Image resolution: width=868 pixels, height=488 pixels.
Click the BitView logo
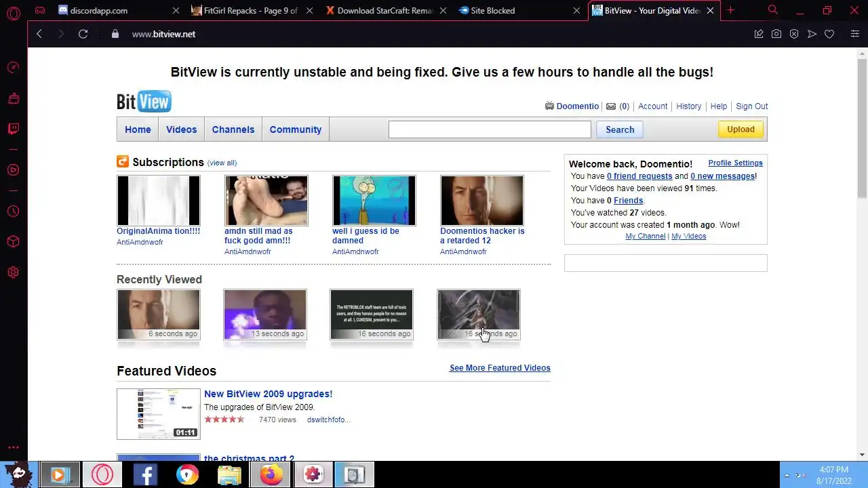click(x=144, y=102)
